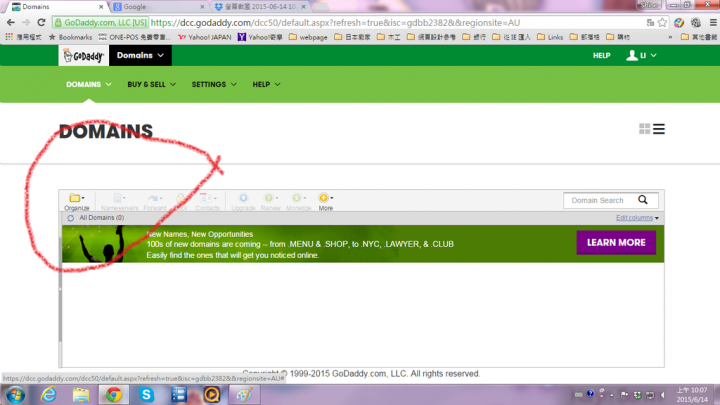Open Skype from the taskbar

tap(146, 395)
